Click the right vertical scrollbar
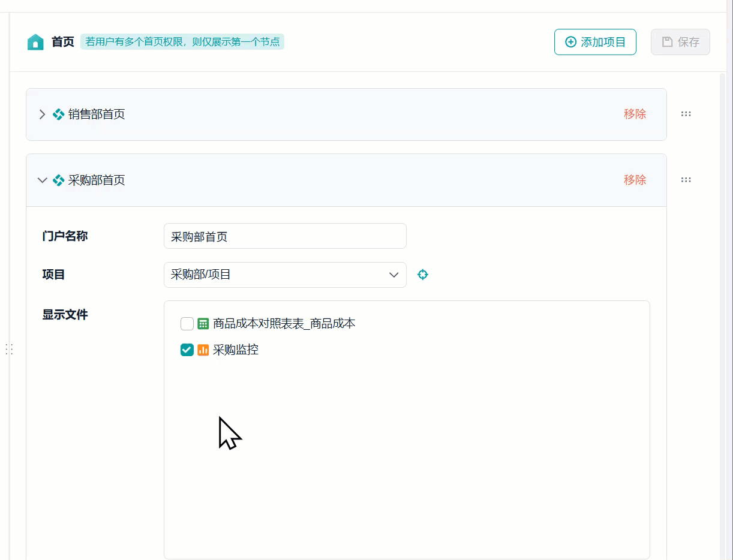 click(x=722, y=316)
